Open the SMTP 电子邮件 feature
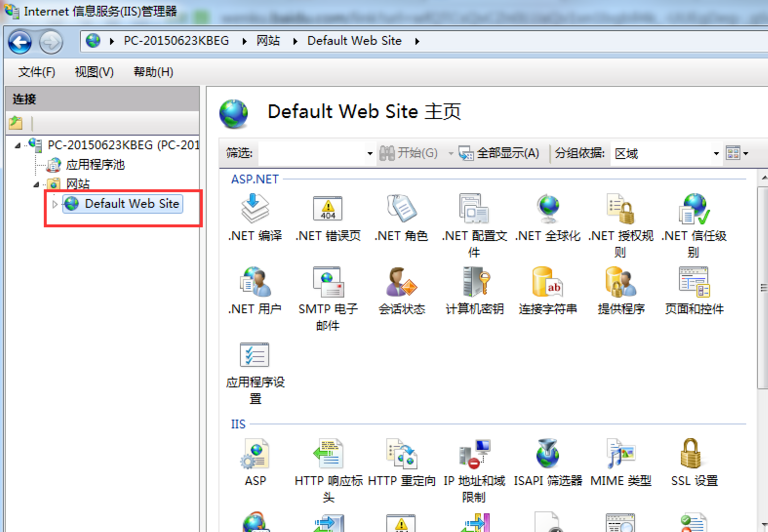This screenshot has height=532, width=768. [x=328, y=282]
